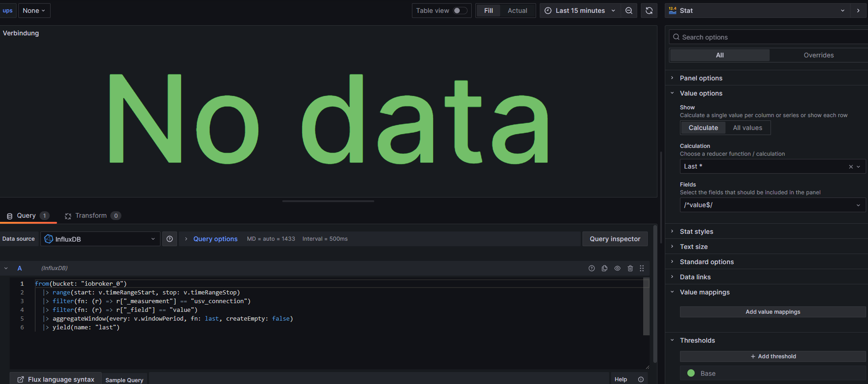Expand Text size section

tap(693, 247)
